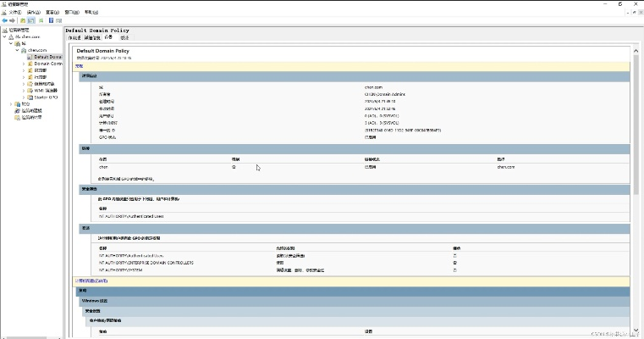This screenshot has width=644, height=339.
Task: Select Default Domain Policy GPO in tree
Action: pos(47,57)
